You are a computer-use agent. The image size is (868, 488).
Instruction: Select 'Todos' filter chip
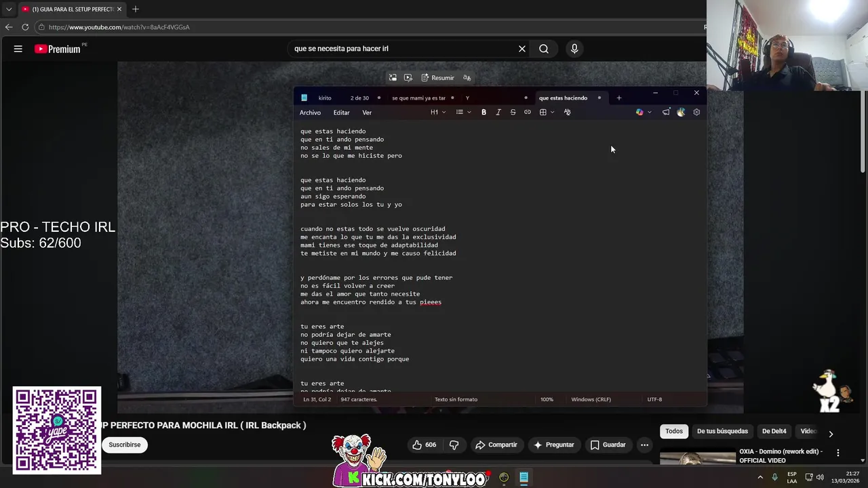674,431
